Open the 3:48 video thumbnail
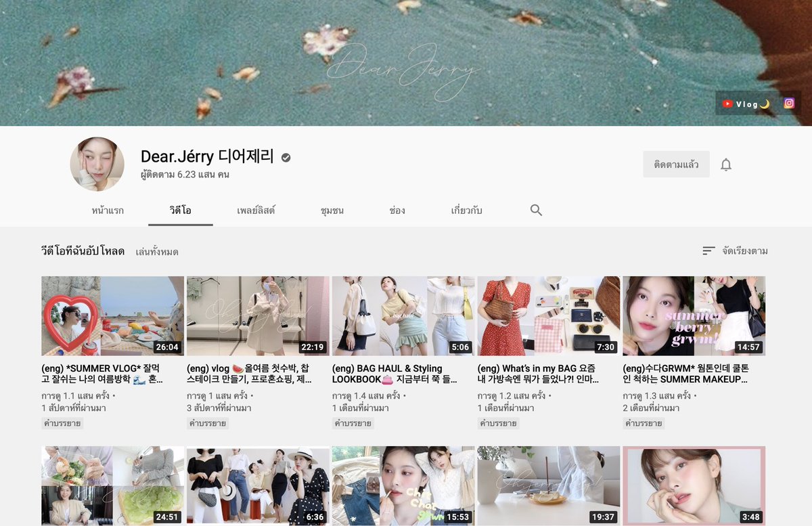 [x=694, y=486]
